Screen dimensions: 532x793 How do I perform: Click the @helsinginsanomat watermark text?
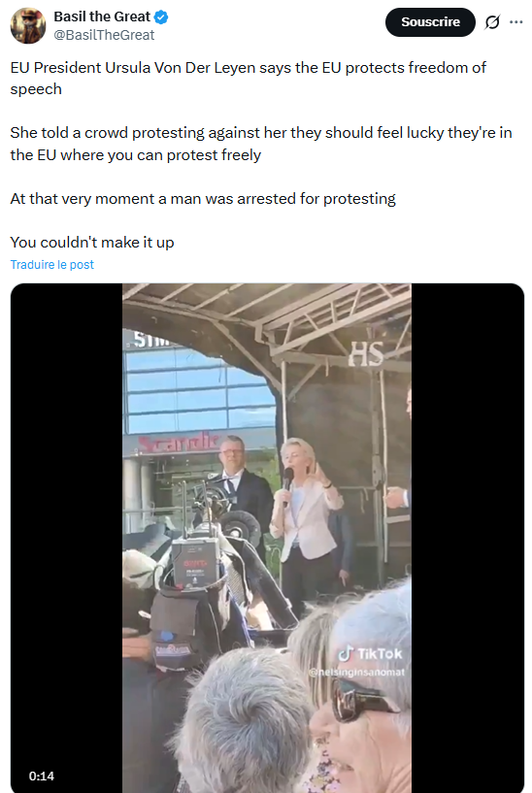[x=357, y=672]
